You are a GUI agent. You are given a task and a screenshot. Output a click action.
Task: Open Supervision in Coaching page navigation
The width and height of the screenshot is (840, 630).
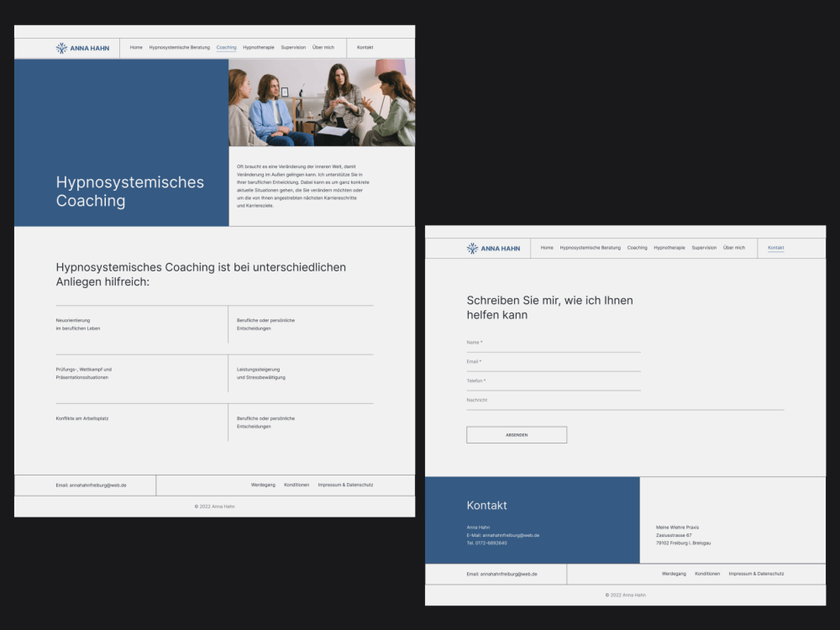(x=293, y=48)
